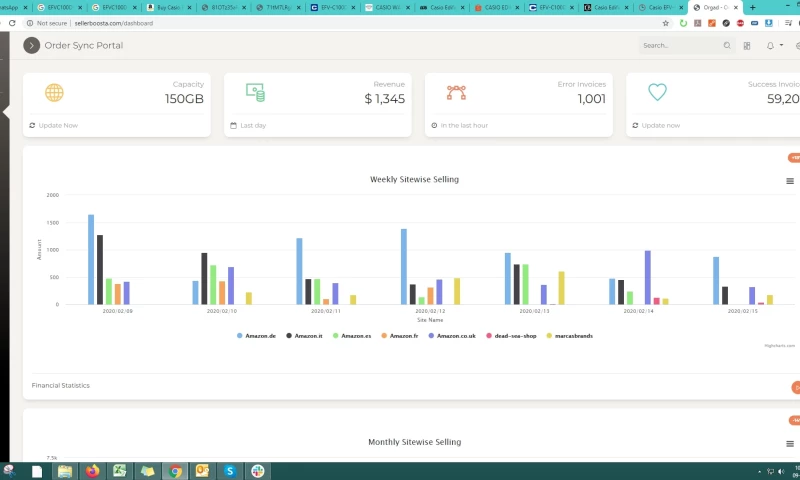Click the Error Invoices vector icon
800x480 pixels.
pyautogui.click(x=456, y=92)
